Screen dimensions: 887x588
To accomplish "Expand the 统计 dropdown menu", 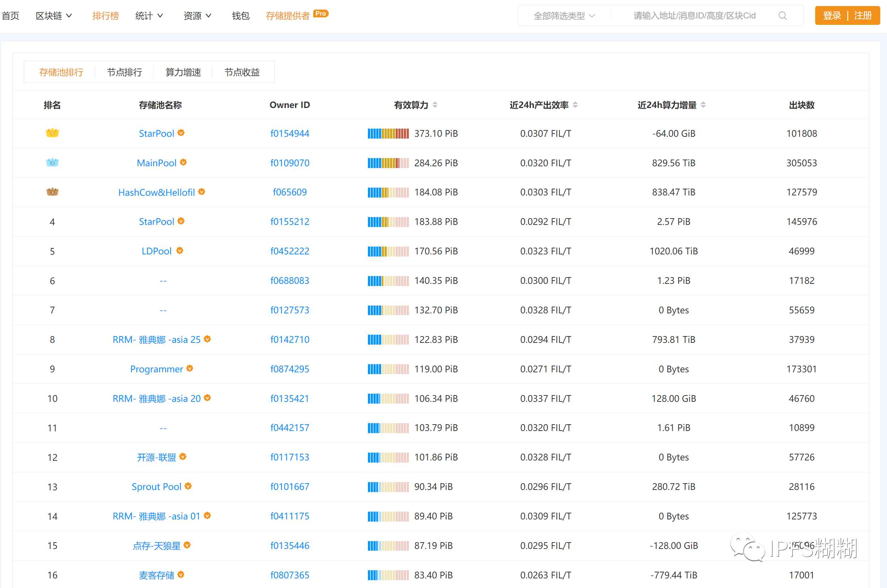I will click(149, 16).
